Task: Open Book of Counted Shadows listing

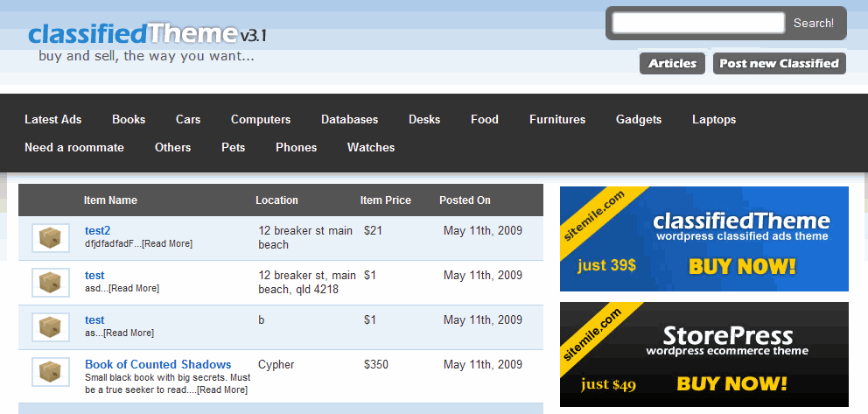Action: (x=157, y=364)
